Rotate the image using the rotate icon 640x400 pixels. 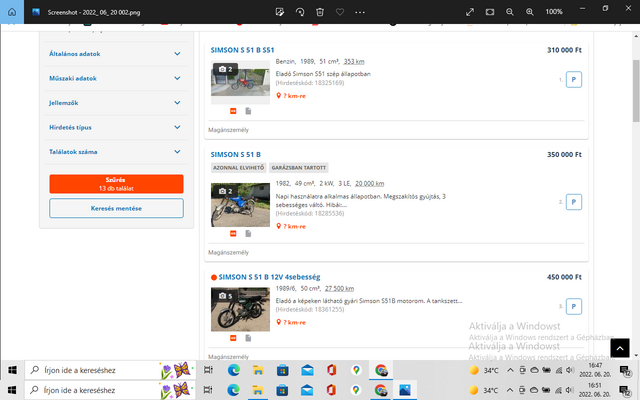click(x=300, y=12)
